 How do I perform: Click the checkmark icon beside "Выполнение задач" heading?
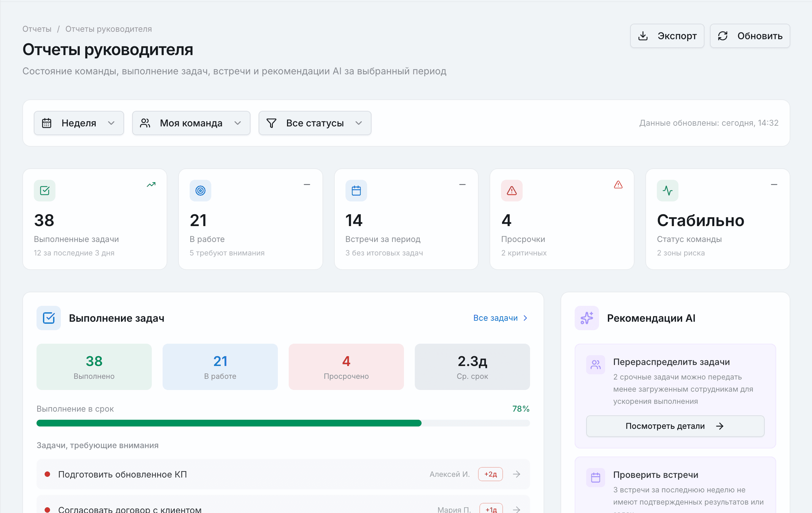point(48,318)
